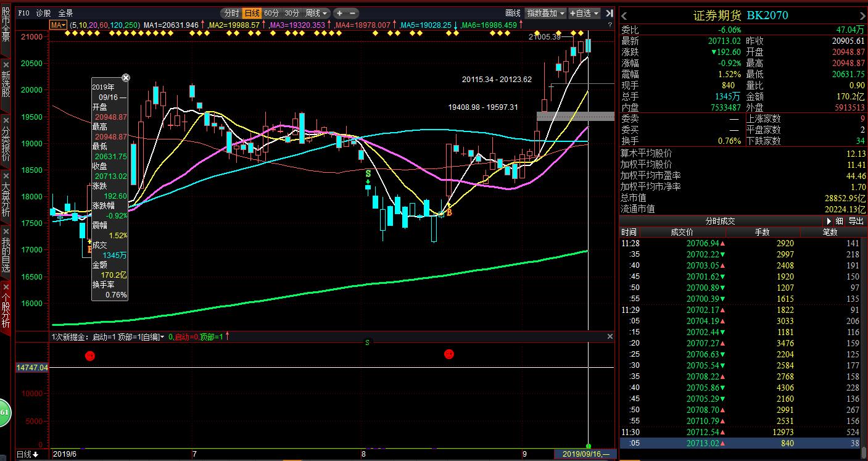Click the 证券期货 BK2070 title
Image resolution: width=868 pixels, height=461 pixels.
pos(741,15)
